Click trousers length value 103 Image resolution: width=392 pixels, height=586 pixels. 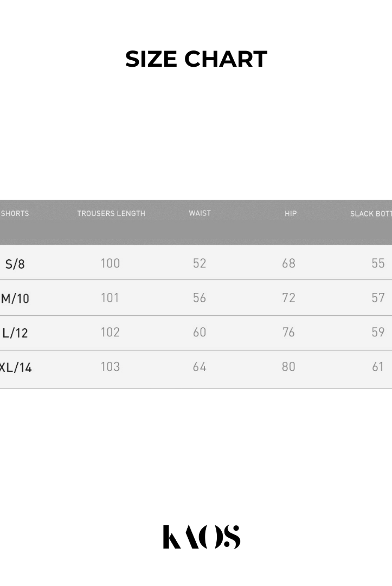coord(110,367)
